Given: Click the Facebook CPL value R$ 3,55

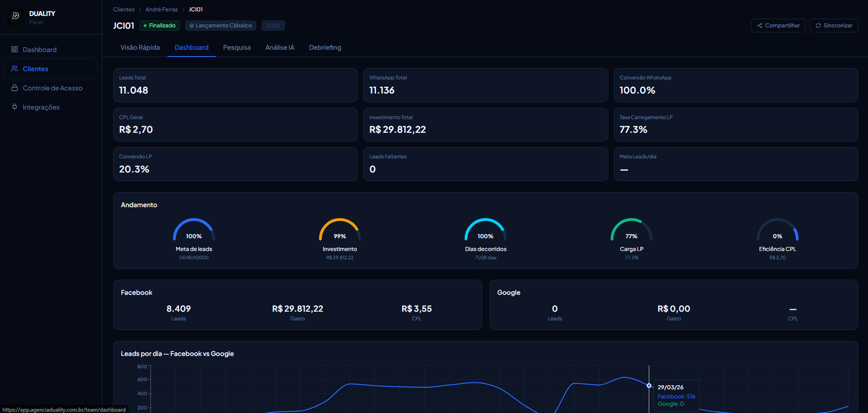Looking at the screenshot, I should pyautogui.click(x=417, y=309).
